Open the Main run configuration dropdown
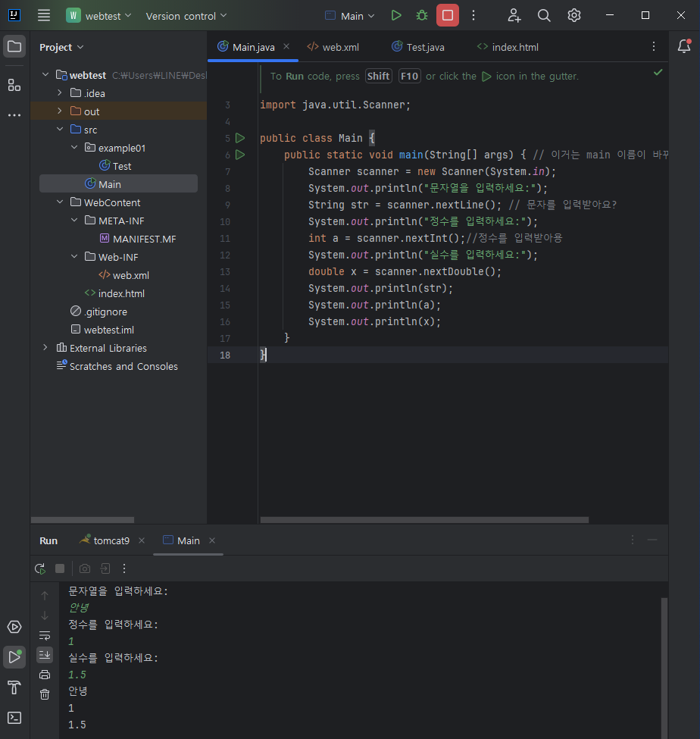This screenshot has height=739, width=700. point(350,16)
